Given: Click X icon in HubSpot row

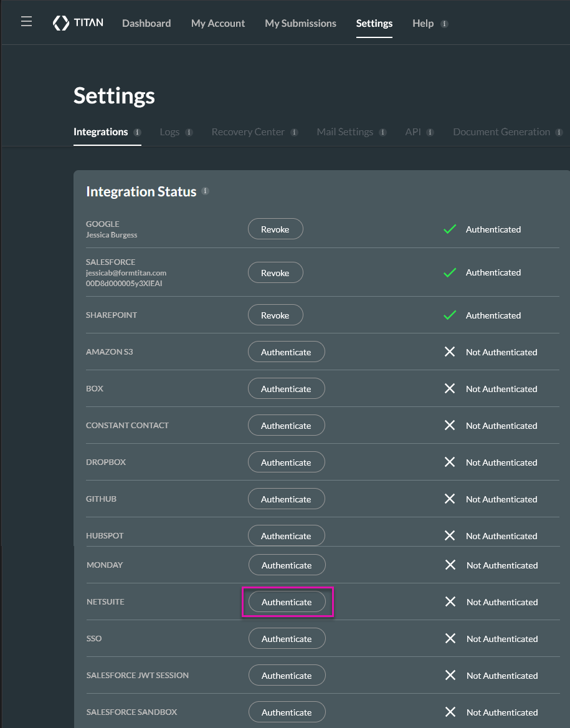Looking at the screenshot, I should pyautogui.click(x=449, y=535).
